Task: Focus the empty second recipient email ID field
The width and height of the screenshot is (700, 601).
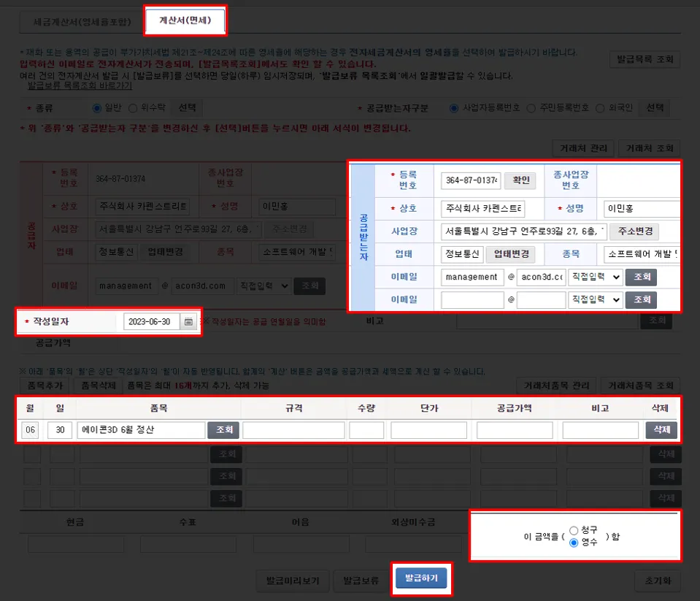Action: coord(472,299)
